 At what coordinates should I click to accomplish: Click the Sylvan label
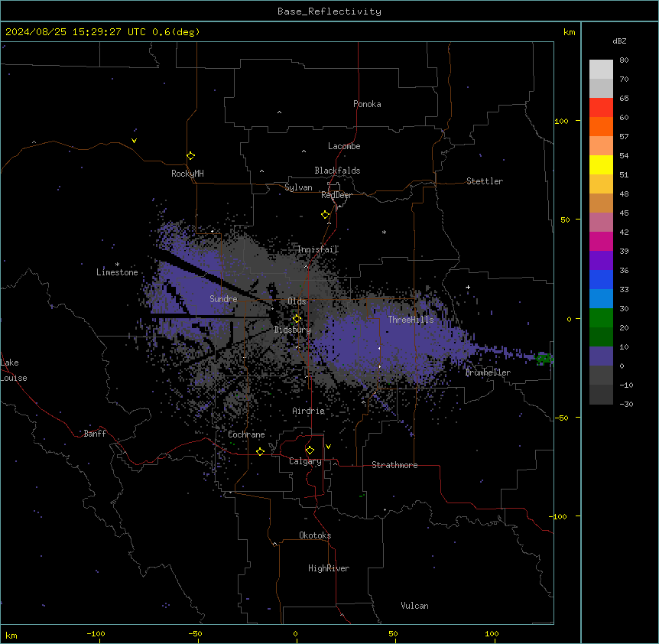point(298,187)
